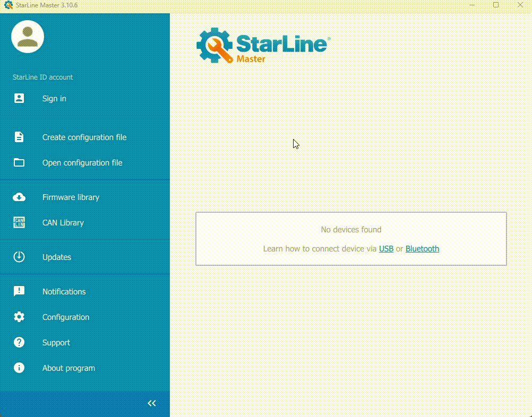Viewport: 532px width, 417px height.
Task: Click the Firmware library cloud download icon
Action: tap(19, 197)
